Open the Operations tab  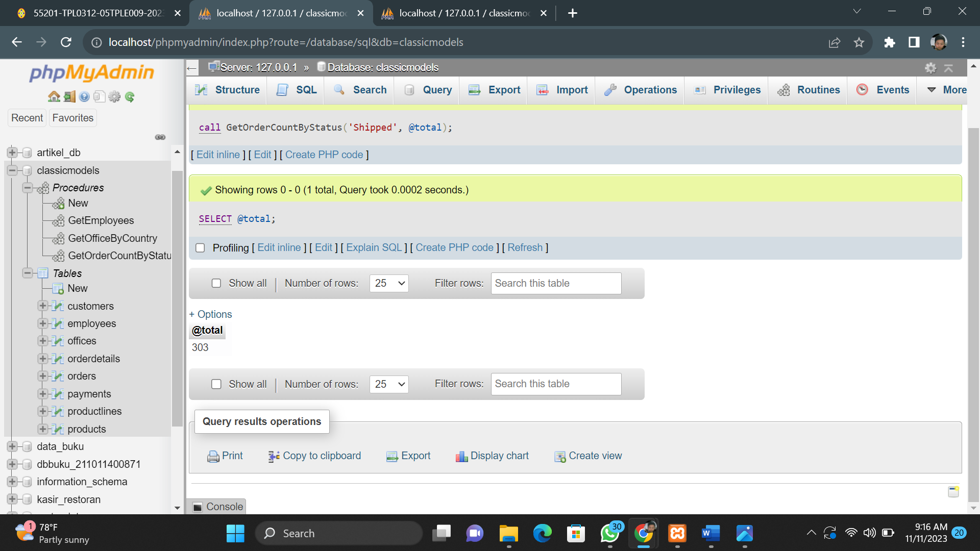[x=640, y=90]
